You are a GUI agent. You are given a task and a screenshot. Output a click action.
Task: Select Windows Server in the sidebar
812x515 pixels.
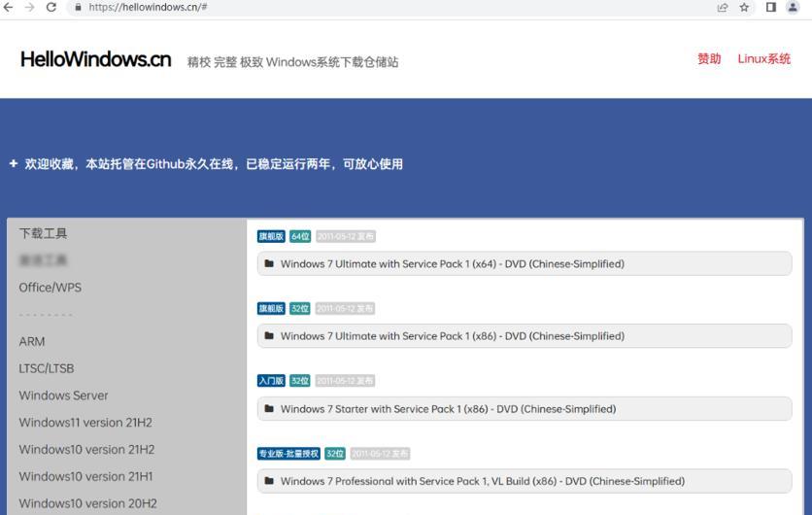(x=64, y=395)
